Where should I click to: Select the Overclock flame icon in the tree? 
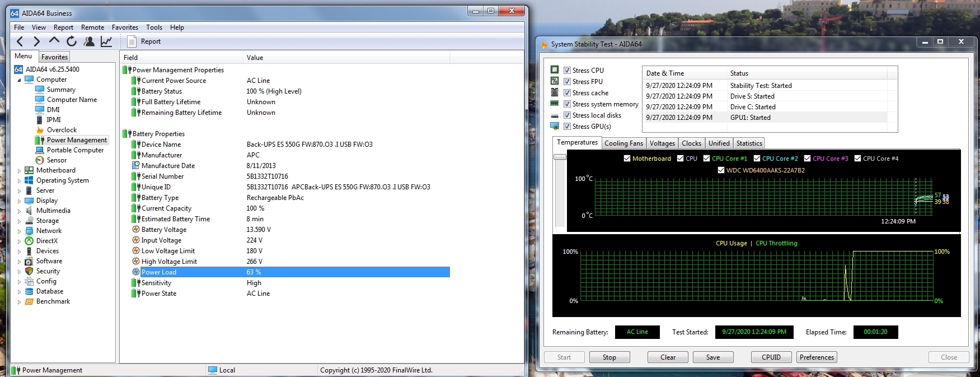click(x=40, y=130)
